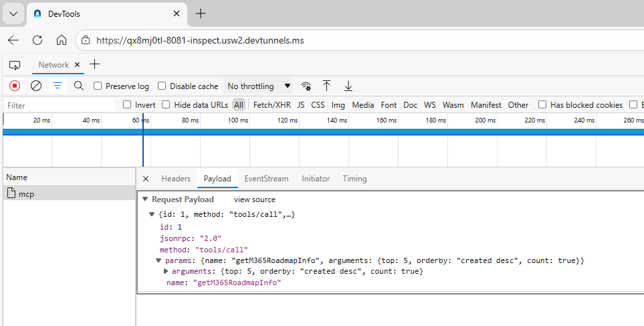Viewport: 644px width, 326px height.
Task: Click the export HAR download icon
Action: pyautogui.click(x=348, y=86)
